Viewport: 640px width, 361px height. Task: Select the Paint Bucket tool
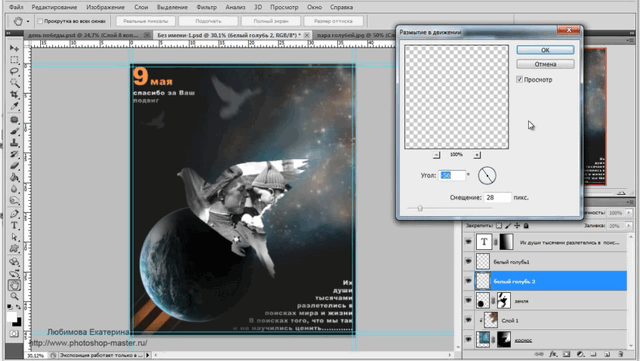[x=14, y=177]
